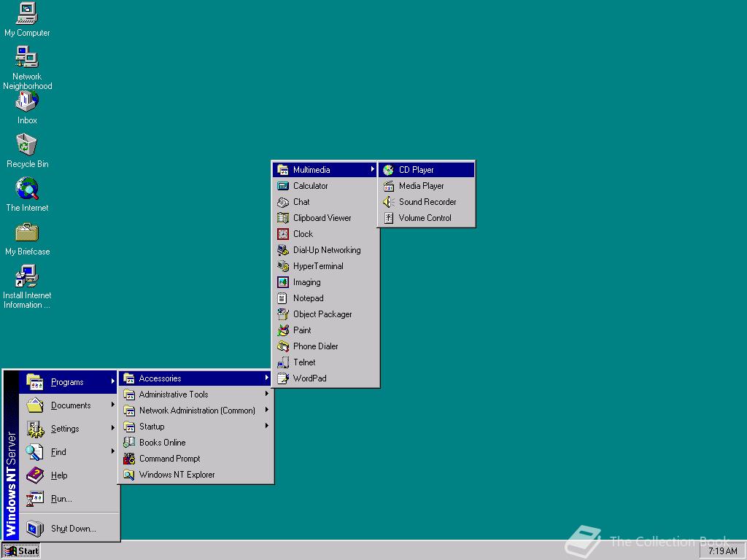Click the Imaging icon
This screenshot has width=747, height=560.
[283, 282]
